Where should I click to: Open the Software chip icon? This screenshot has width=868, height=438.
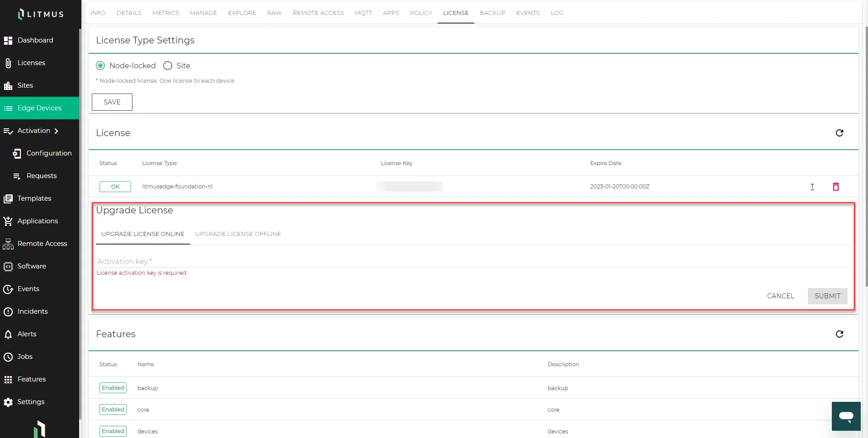(8, 267)
